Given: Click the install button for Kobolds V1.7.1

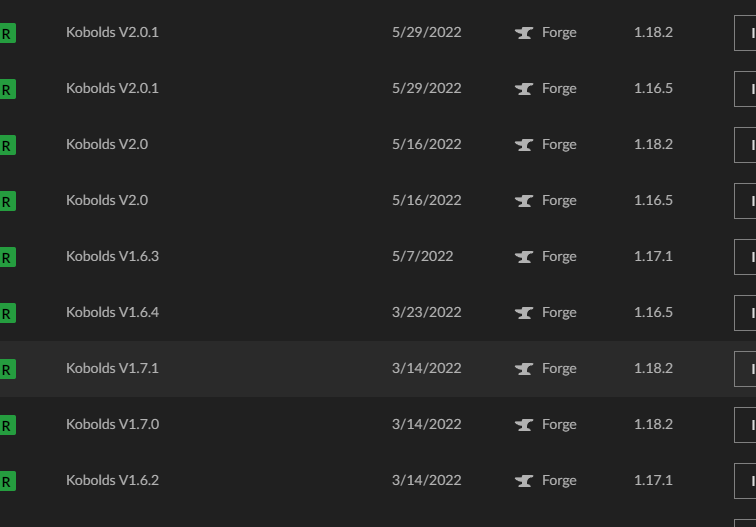Looking at the screenshot, I should 745,369.
